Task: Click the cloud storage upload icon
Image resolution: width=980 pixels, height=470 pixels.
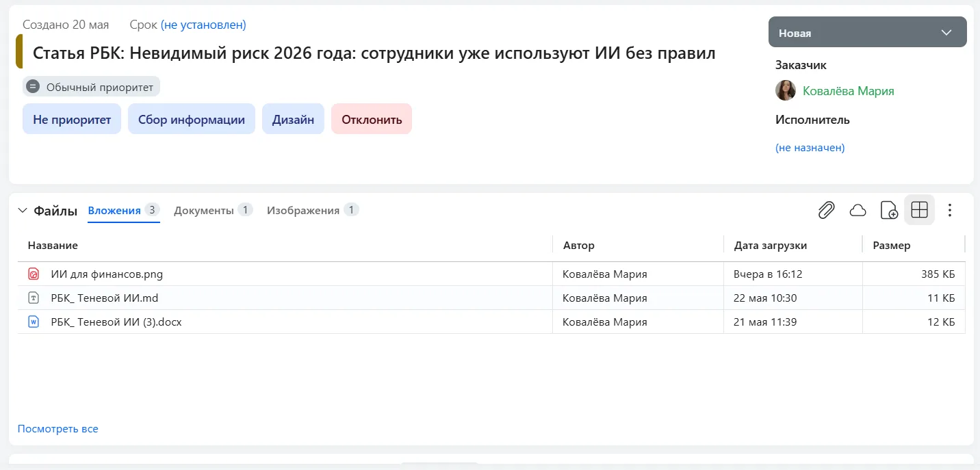Action: [857, 210]
